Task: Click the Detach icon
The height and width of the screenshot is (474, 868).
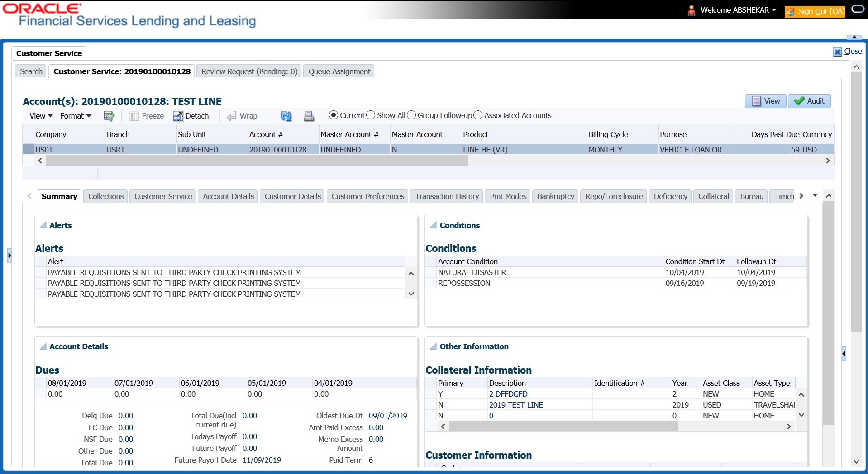Action: point(178,116)
